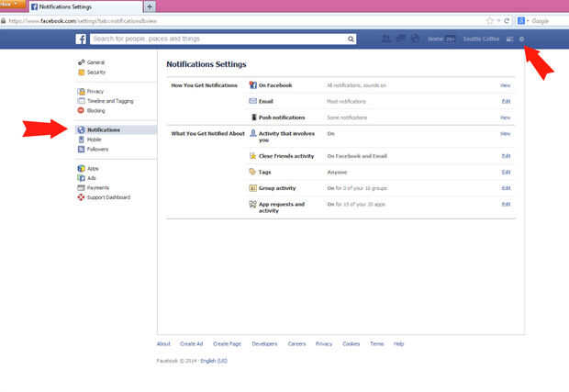
Task: Select the Notifications Settings browser tab
Action: pos(85,6)
